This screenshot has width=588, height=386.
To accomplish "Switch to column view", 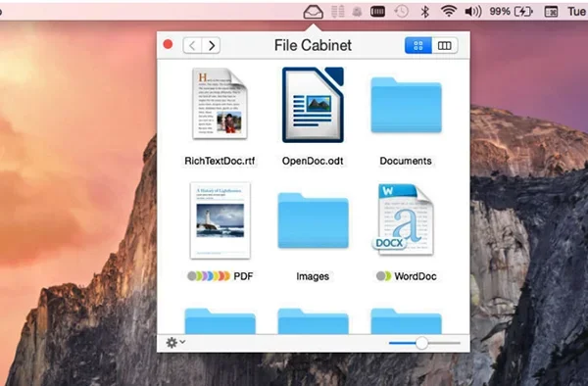I will (x=445, y=46).
